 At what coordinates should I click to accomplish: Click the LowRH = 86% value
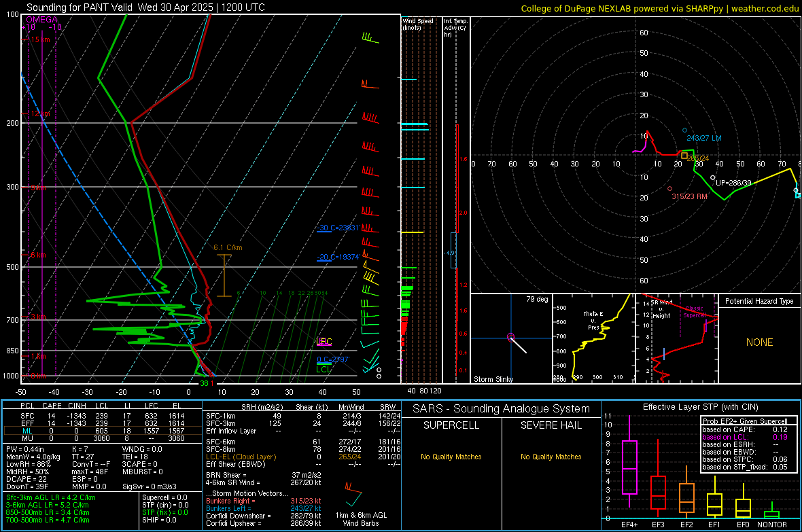click(28, 465)
